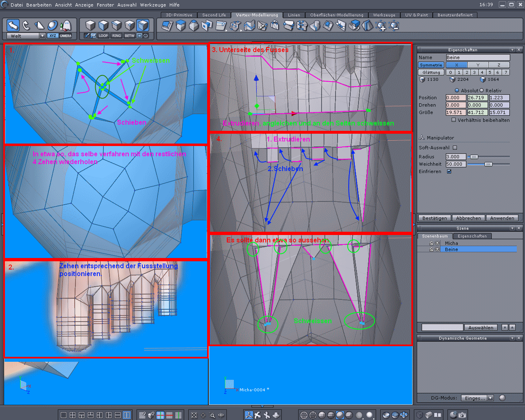This screenshot has width=525, height=420.
Task: Click the Auswählen button
Action: pos(481,328)
